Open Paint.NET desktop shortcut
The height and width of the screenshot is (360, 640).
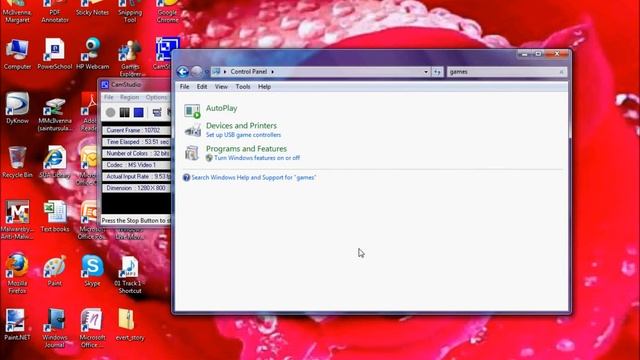pyautogui.click(x=17, y=325)
